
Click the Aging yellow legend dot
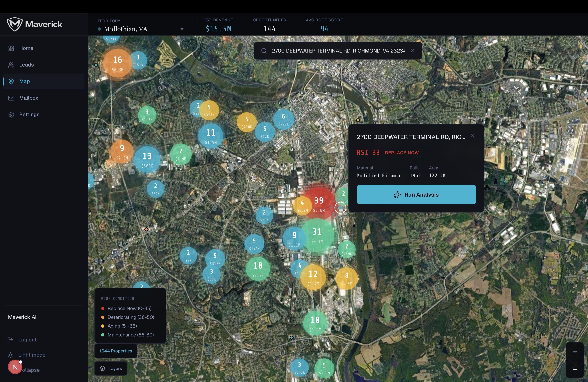coord(103,326)
